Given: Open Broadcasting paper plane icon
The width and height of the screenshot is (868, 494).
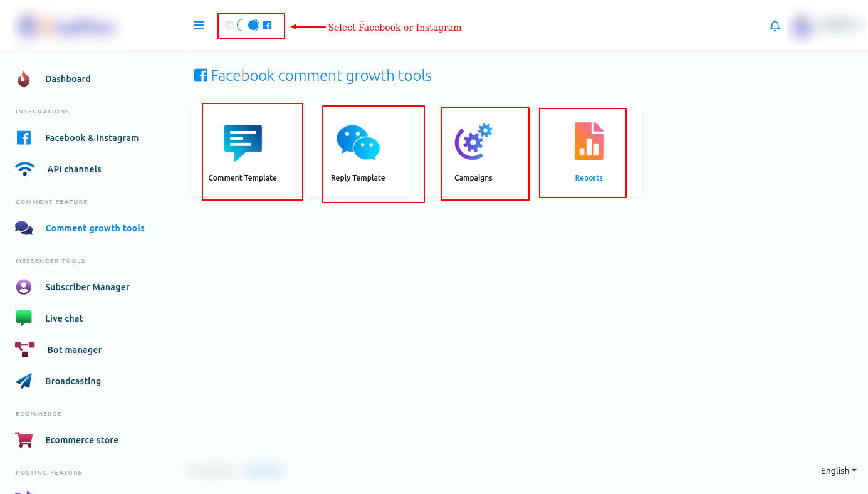Looking at the screenshot, I should [x=24, y=381].
